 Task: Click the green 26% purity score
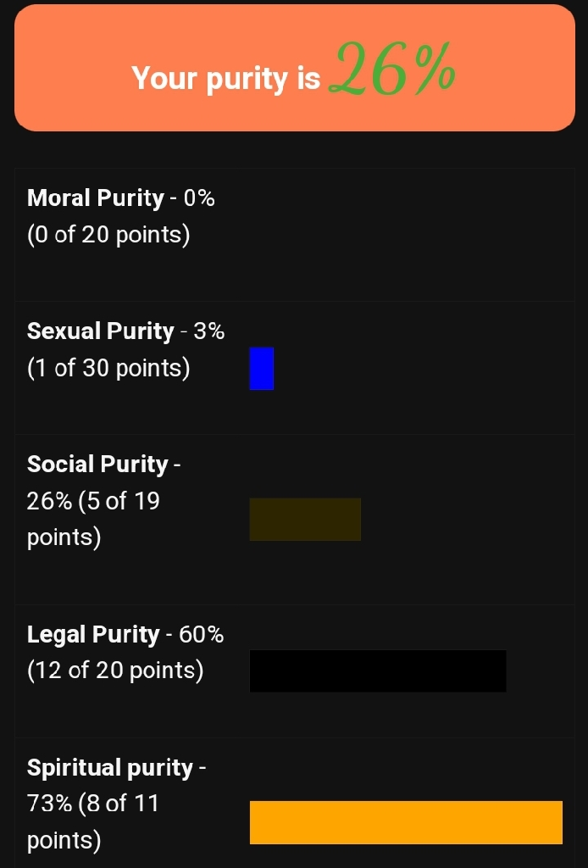391,70
